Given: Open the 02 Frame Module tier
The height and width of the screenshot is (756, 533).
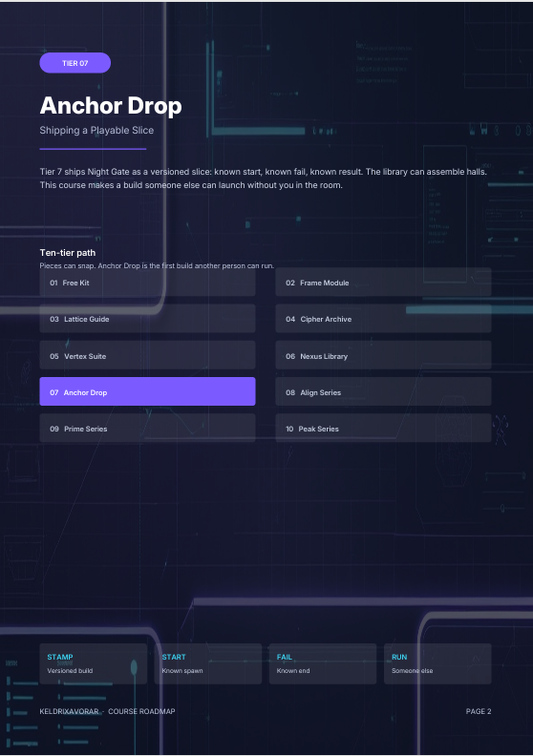Looking at the screenshot, I should (383, 283).
